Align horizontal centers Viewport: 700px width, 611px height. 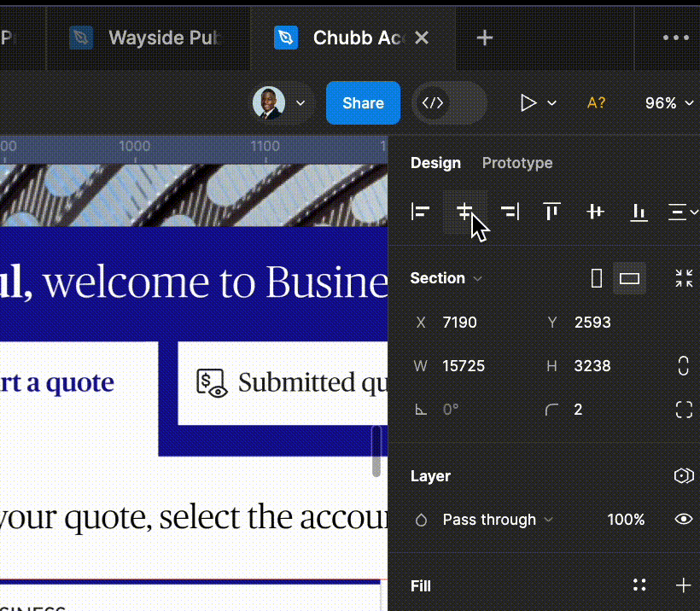coord(464,212)
